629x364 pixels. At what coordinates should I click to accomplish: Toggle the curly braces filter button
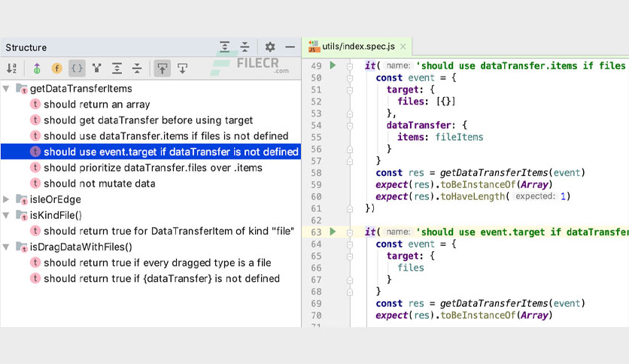pos(77,68)
